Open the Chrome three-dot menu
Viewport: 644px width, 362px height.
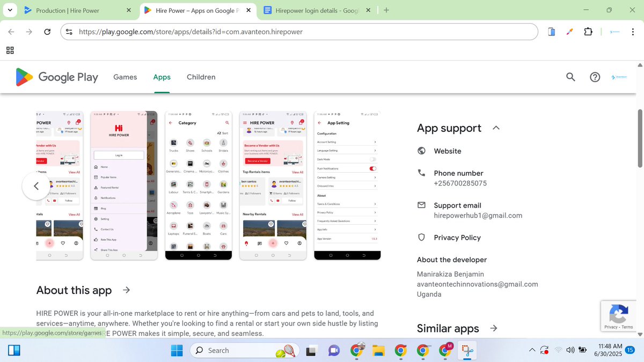click(634, 32)
